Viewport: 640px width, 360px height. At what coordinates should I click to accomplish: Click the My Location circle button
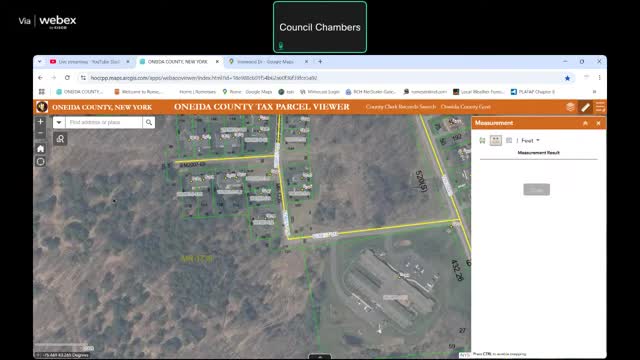[x=40, y=162]
